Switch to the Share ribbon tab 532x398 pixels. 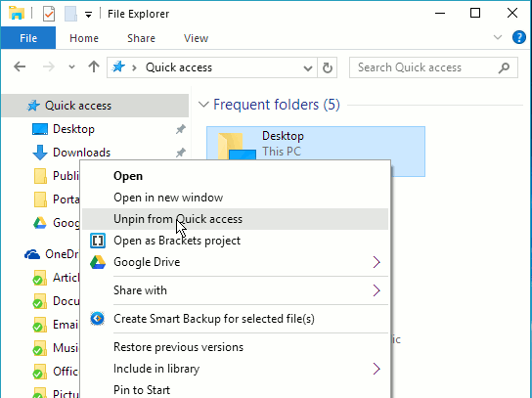coord(141,38)
